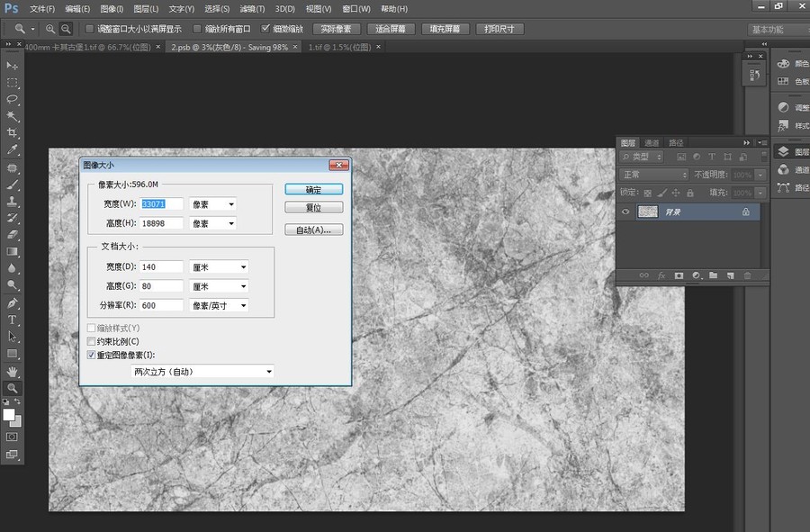Viewport: 810px width, 532px height.
Task: Open document width unit dropdown
Action: (219, 267)
